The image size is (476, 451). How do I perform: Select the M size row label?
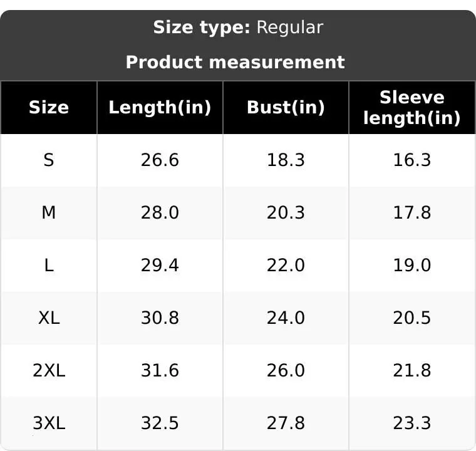click(49, 213)
